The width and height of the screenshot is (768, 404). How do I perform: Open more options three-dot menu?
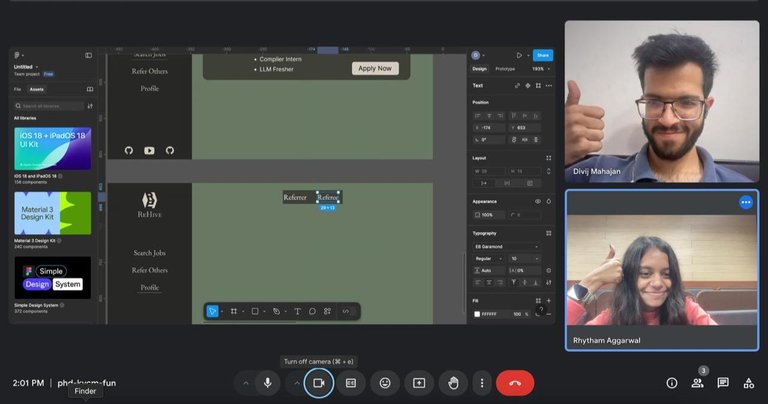(482, 383)
